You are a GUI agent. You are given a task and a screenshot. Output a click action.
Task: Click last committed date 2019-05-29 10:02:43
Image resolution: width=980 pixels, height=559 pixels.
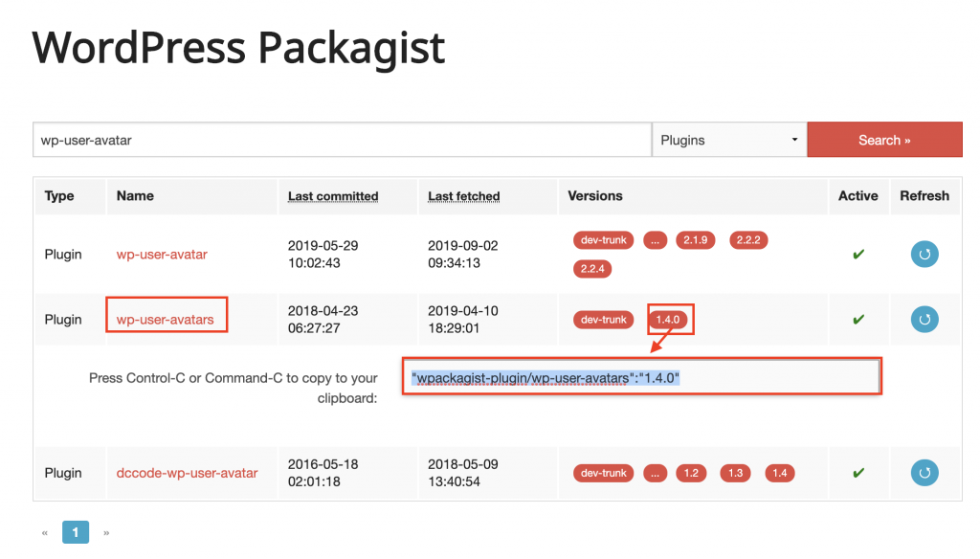pyautogui.click(x=323, y=254)
